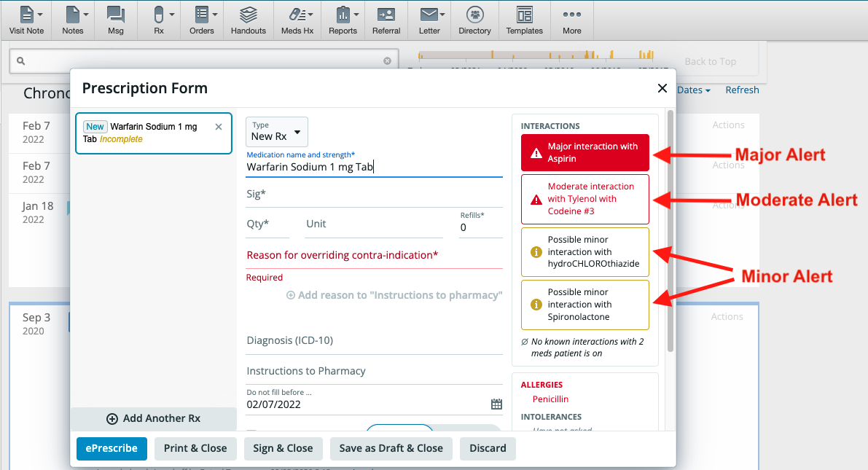Open the More options toolbar icon

pyautogui.click(x=572, y=15)
